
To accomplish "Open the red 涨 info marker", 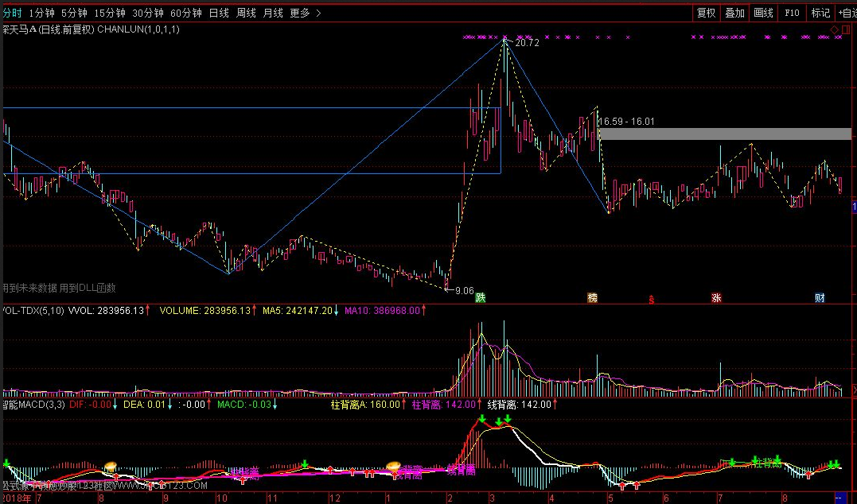I will (x=716, y=297).
